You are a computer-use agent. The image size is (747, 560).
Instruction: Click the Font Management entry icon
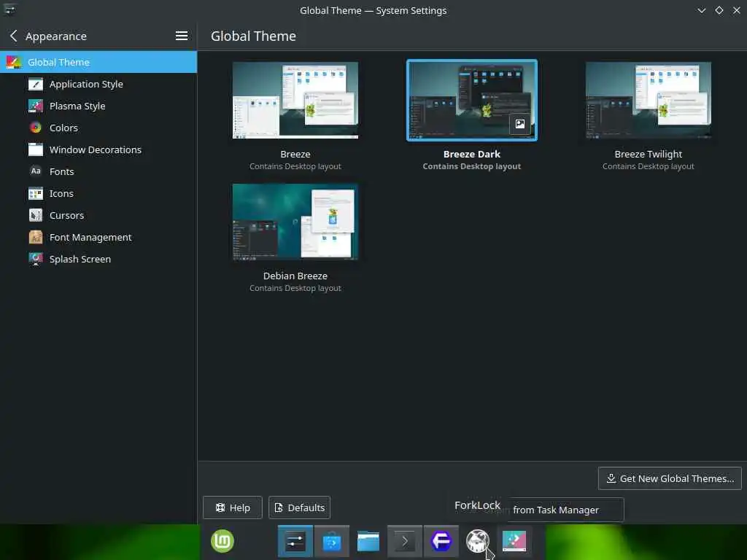pos(36,238)
